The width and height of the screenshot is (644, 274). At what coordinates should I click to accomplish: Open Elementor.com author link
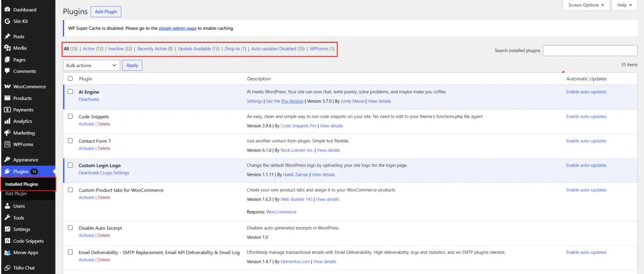coord(295,262)
